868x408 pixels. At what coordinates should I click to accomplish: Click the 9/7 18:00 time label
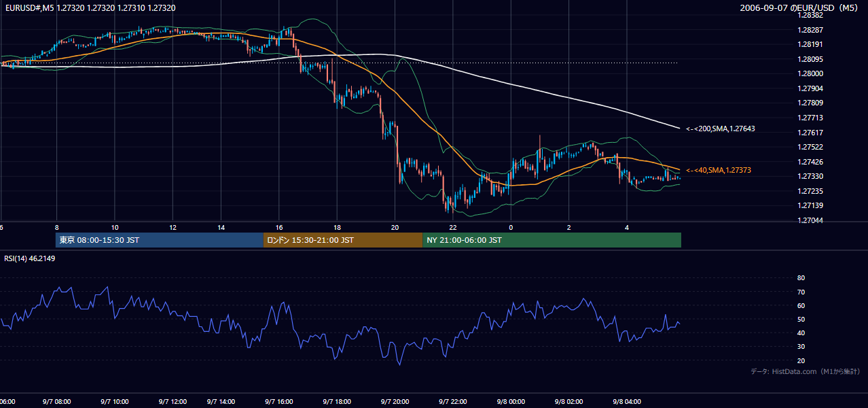[x=336, y=402]
